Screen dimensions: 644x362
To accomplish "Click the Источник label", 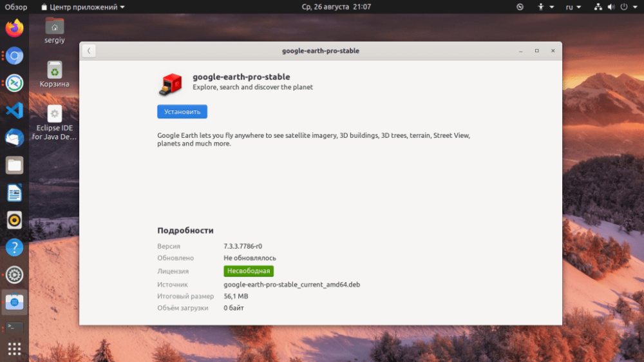I will click(x=173, y=284).
